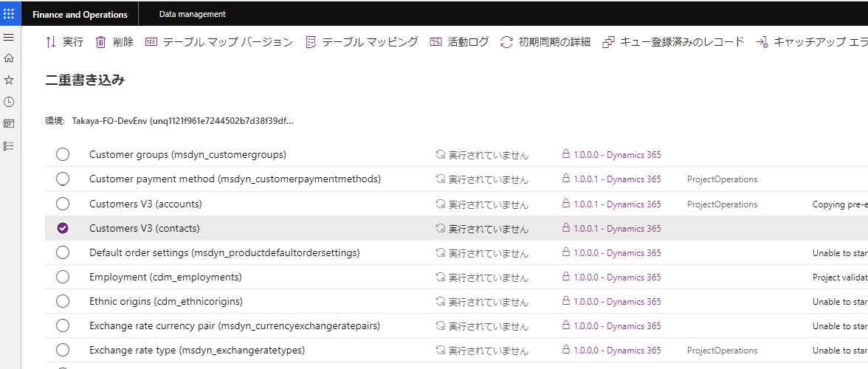This screenshot has width=868, height=369.
Task: Open Recent clock icon in sidebar
Action: point(8,102)
